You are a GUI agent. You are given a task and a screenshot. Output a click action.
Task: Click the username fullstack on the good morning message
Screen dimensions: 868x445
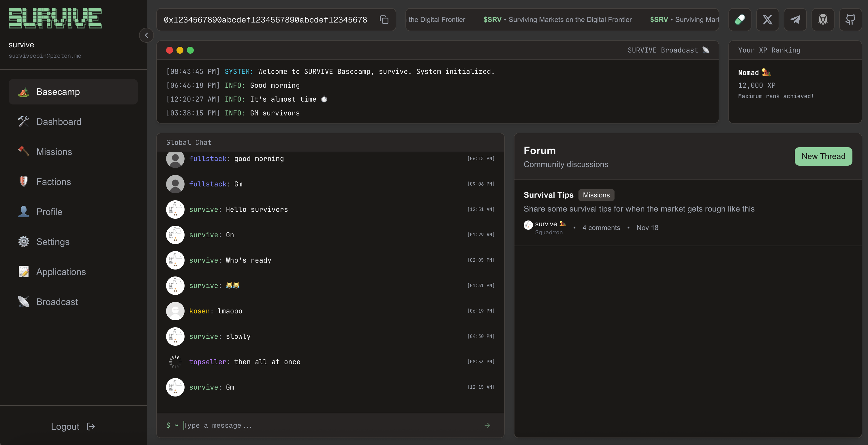[x=208, y=159]
